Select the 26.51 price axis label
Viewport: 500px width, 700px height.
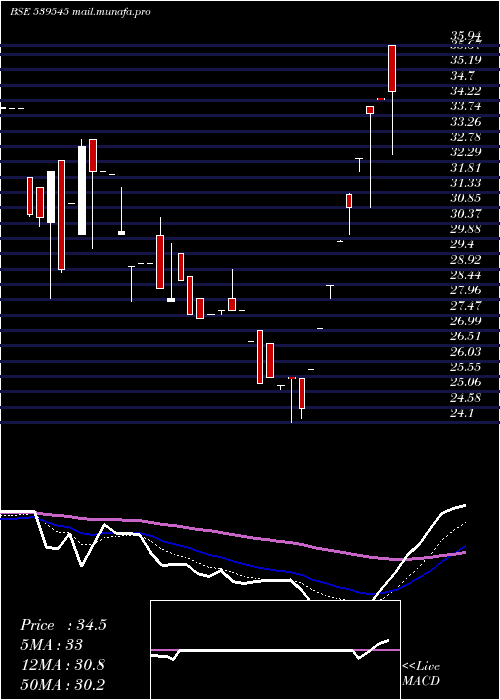point(465,336)
